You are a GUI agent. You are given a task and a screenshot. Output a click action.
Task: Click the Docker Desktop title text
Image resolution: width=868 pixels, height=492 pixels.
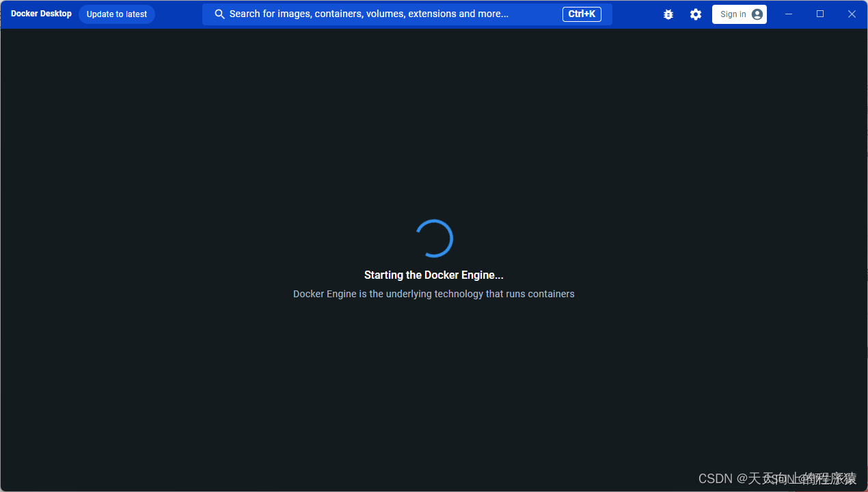coord(41,14)
